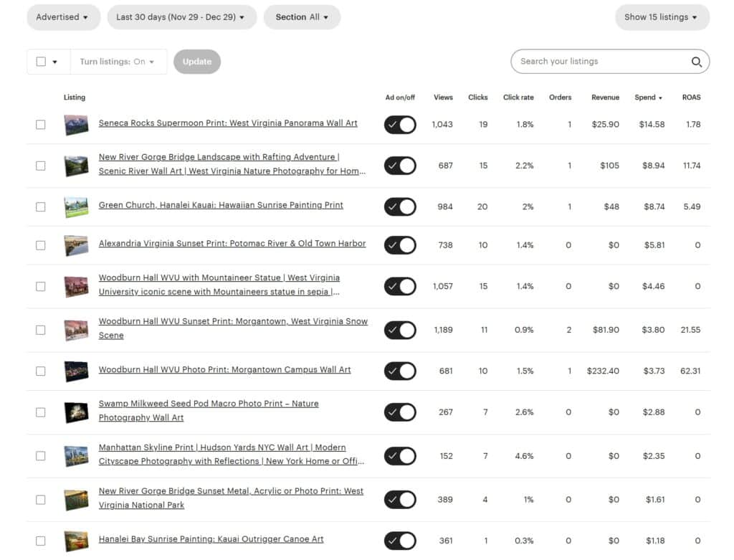Click the search magnifier icon
The width and height of the screenshot is (734, 560).
(695, 62)
